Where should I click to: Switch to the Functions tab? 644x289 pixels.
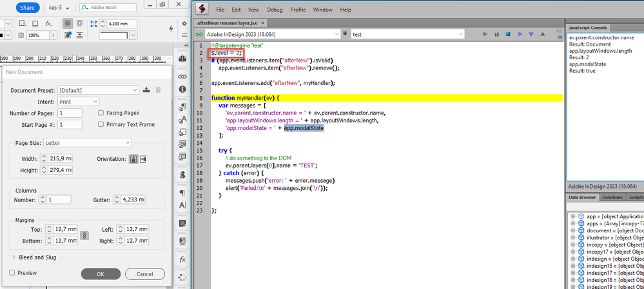614,197
